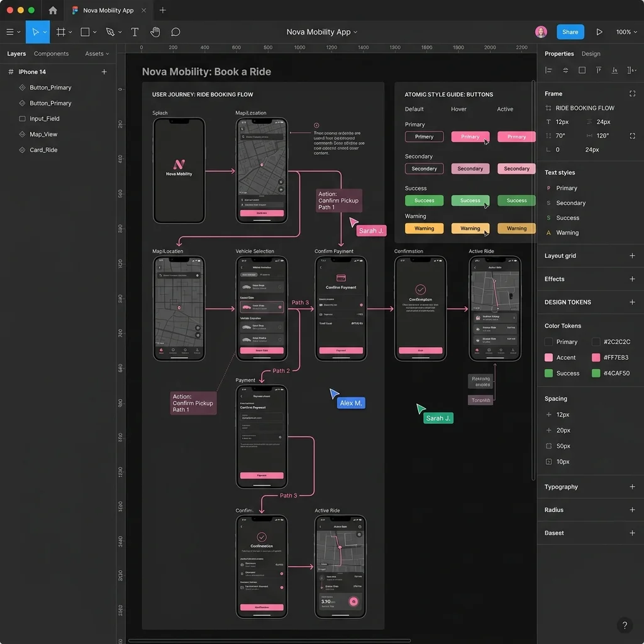644x644 pixels.
Task: Click the RIDE BOOKING FLOW frame name
Action: click(585, 108)
